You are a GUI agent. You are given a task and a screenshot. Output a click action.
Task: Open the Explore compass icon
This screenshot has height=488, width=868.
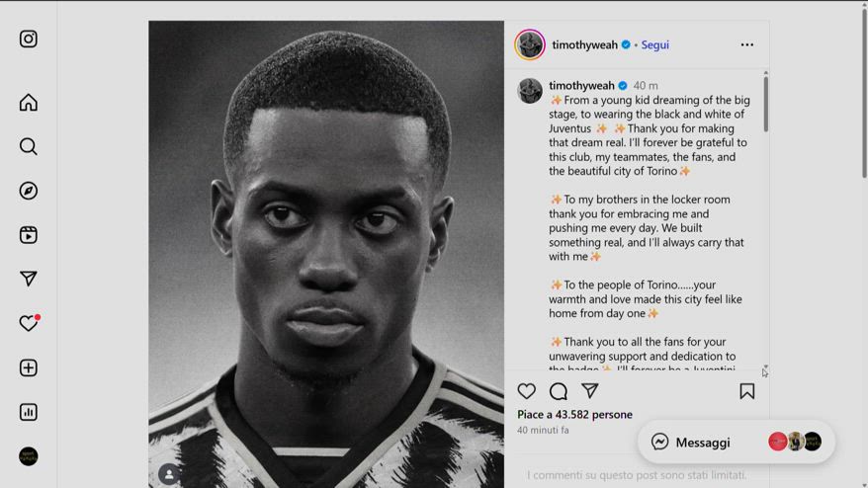(x=29, y=191)
